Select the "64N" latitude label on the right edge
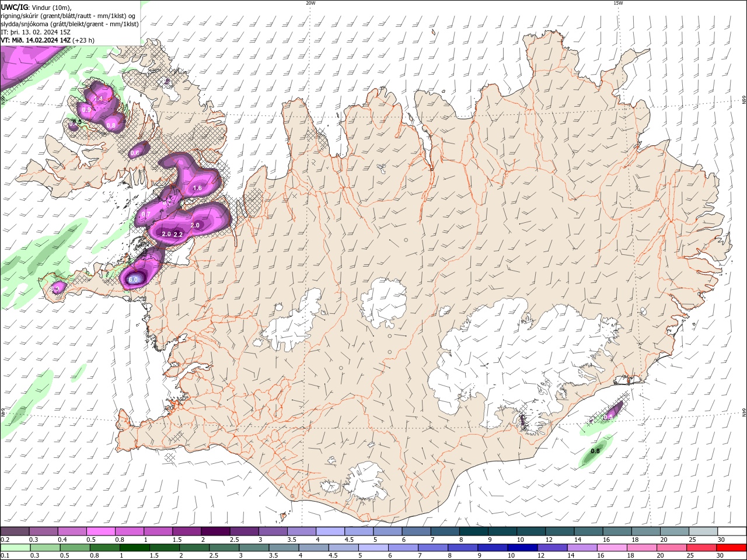 (x=743, y=413)
